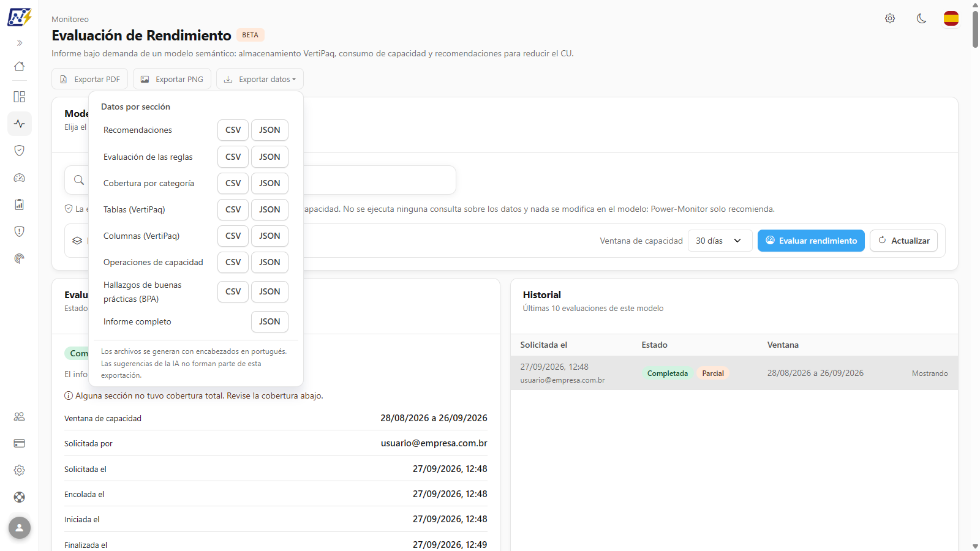The image size is (980, 551).
Task: Click the Parcial badge in history row
Action: (713, 373)
